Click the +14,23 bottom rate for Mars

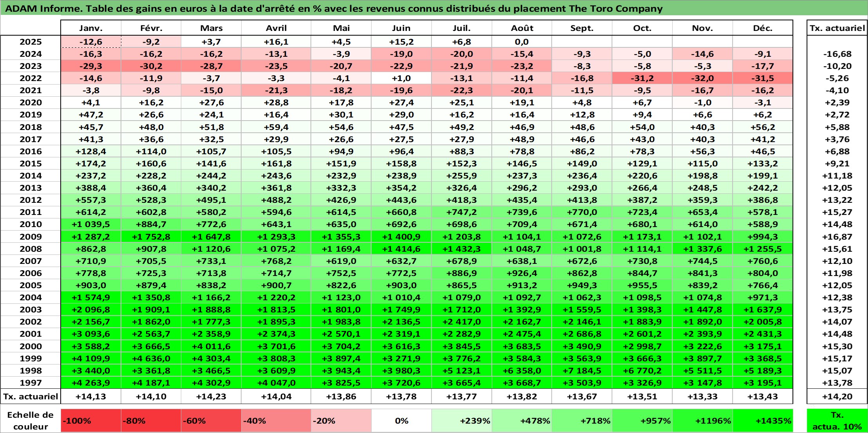pyautogui.click(x=211, y=396)
